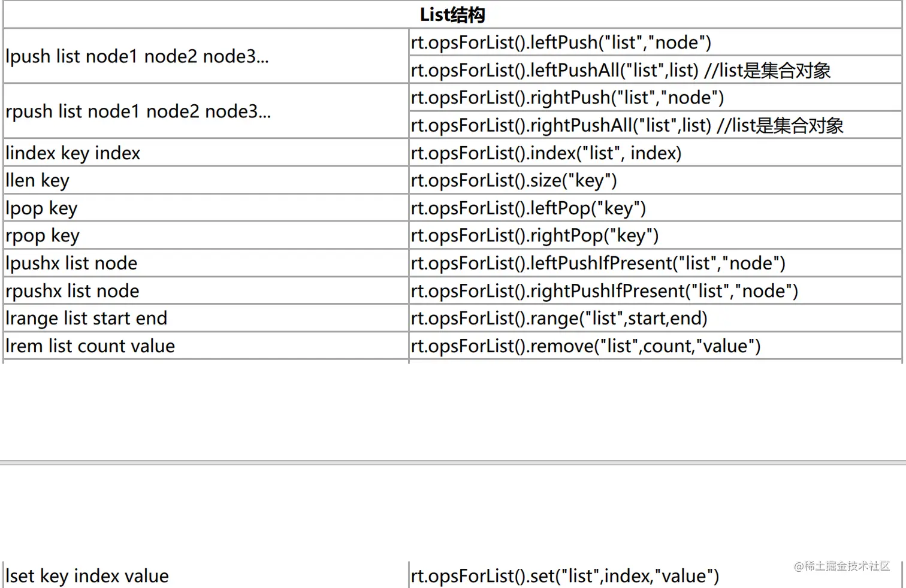This screenshot has height=588, width=906.
Task: Select the leftPushAll code cell
Action: (620, 71)
